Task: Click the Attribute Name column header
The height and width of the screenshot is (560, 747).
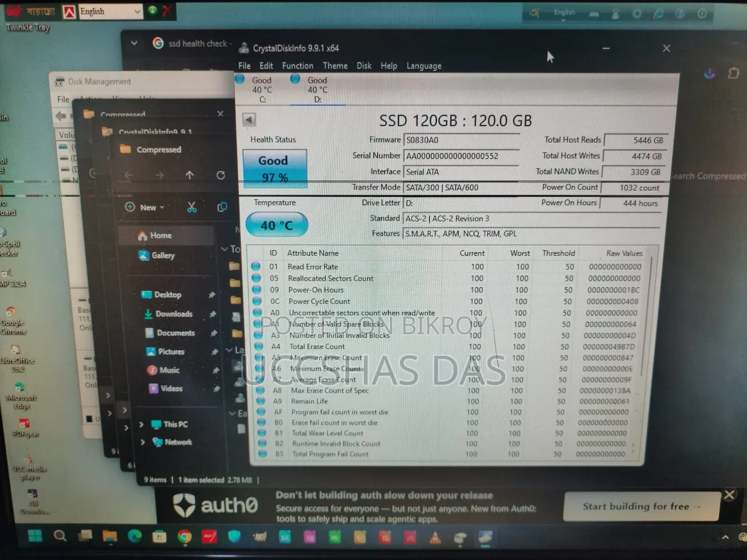Action: click(x=313, y=253)
